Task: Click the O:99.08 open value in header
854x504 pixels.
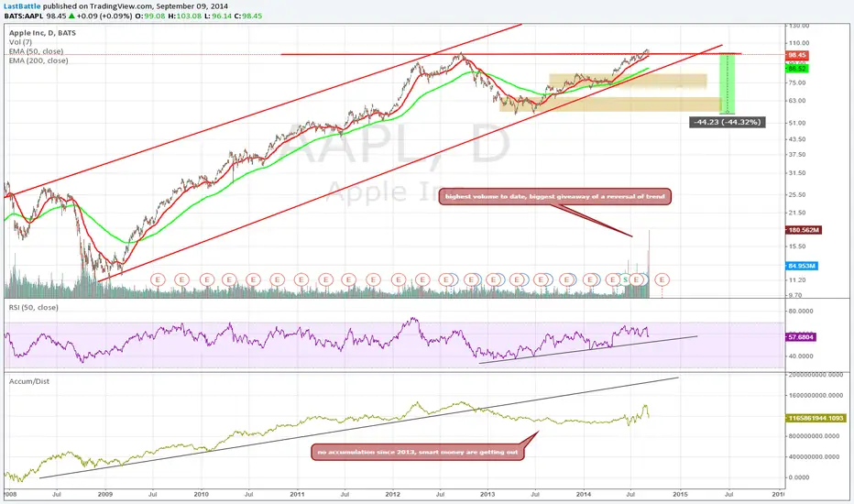Action: (150, 16)
